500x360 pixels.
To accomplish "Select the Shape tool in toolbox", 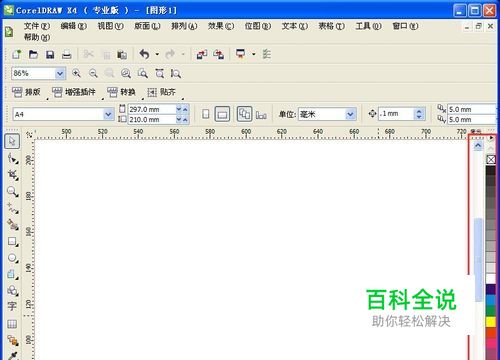I will (13, 158).
